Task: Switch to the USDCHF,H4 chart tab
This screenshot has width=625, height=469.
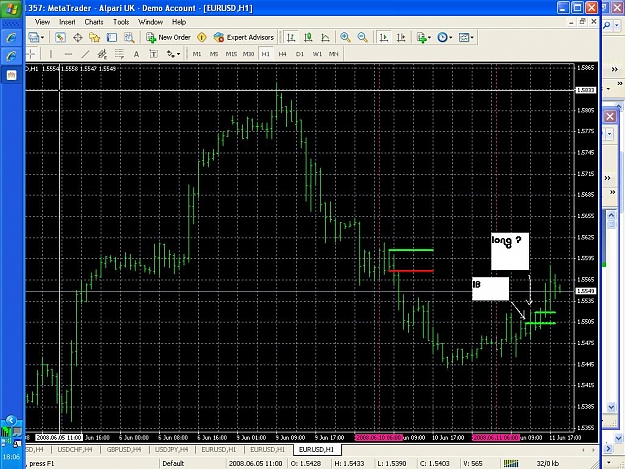Action: point(75,449)
